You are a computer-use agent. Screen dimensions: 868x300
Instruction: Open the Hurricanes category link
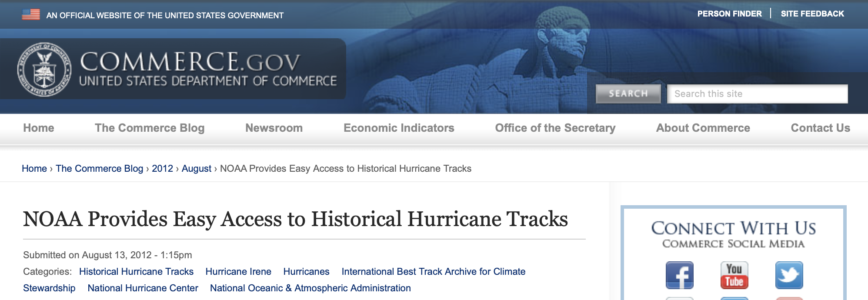(x=306, y=271)
